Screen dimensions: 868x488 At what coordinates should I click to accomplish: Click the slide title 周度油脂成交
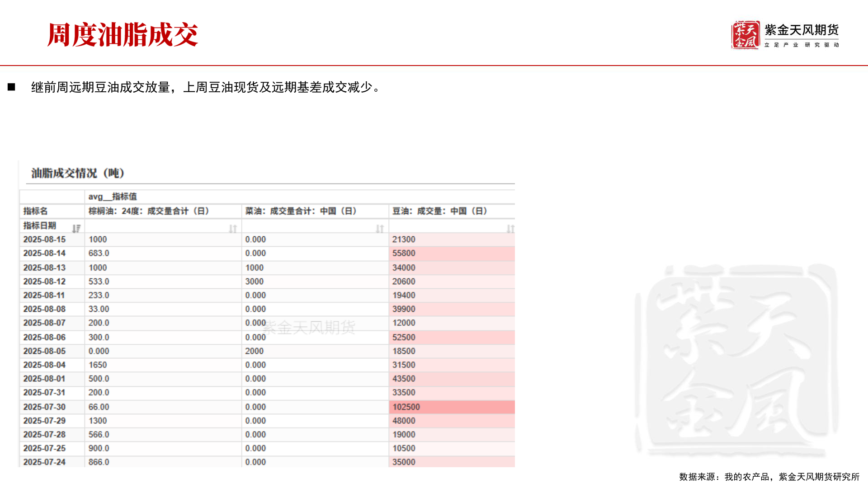[x=123, y=34]
